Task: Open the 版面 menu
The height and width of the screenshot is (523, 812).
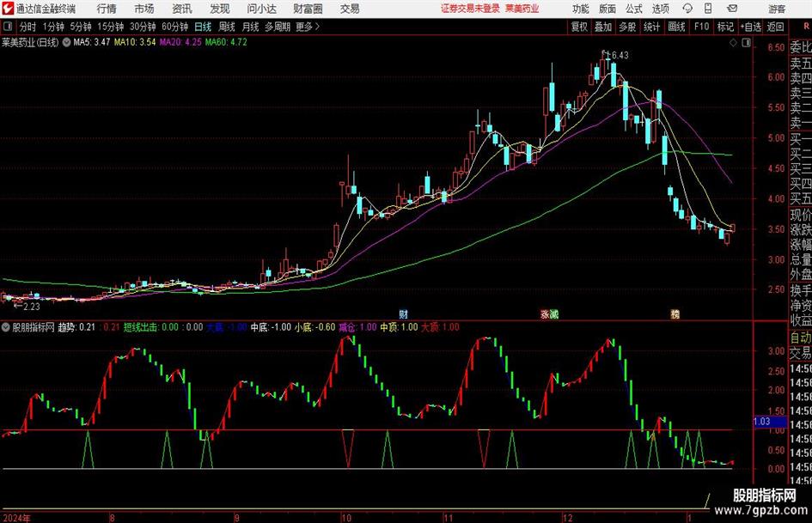Action: (x=607, y=9)
